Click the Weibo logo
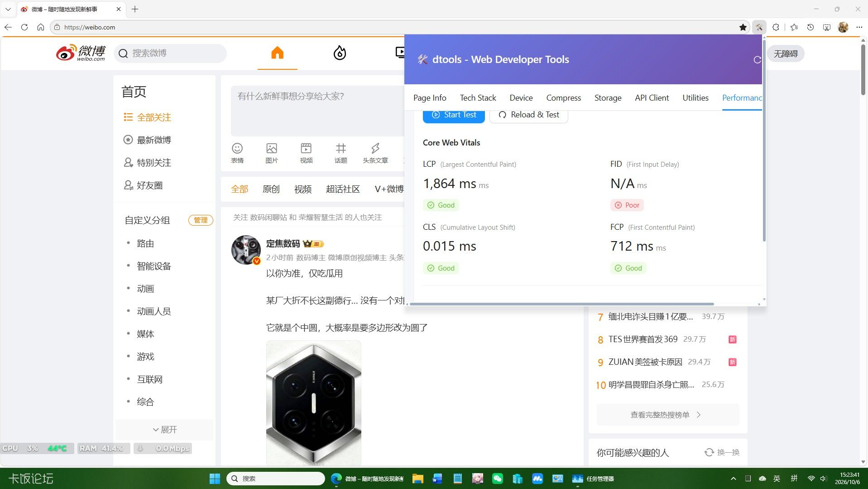Screen dimensions: 868x489 tap(81, 53)
